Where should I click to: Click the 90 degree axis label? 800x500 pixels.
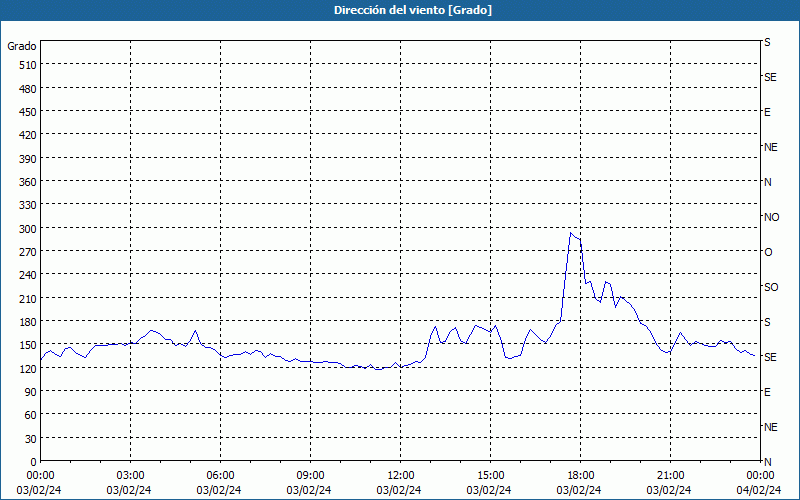click(x=31, y=392)
